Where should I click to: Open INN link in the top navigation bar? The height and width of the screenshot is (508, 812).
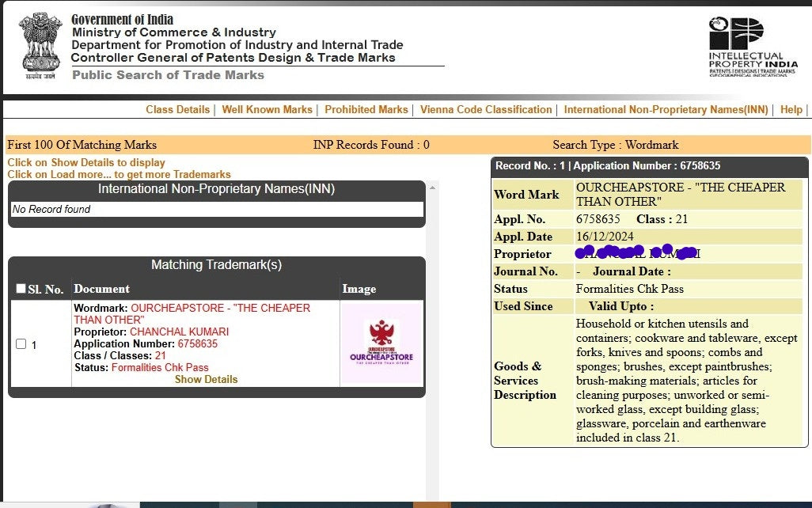pos(666,110)
